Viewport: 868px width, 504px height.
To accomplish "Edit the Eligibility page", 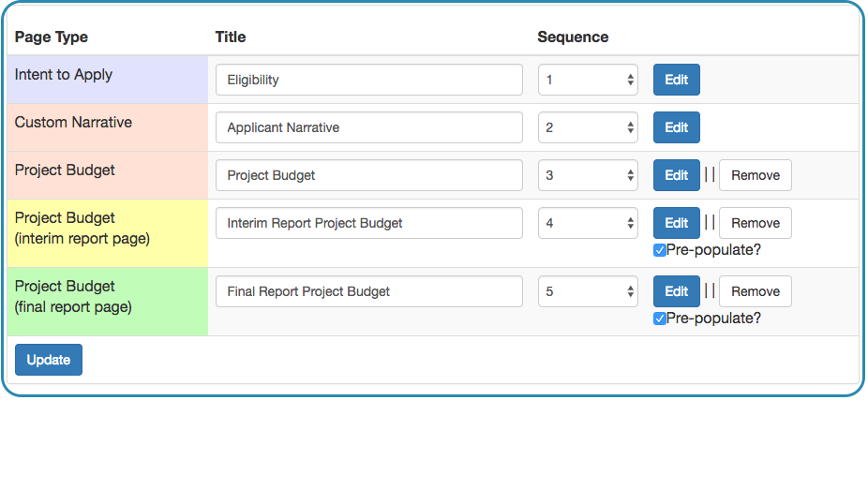I will 676,80.
